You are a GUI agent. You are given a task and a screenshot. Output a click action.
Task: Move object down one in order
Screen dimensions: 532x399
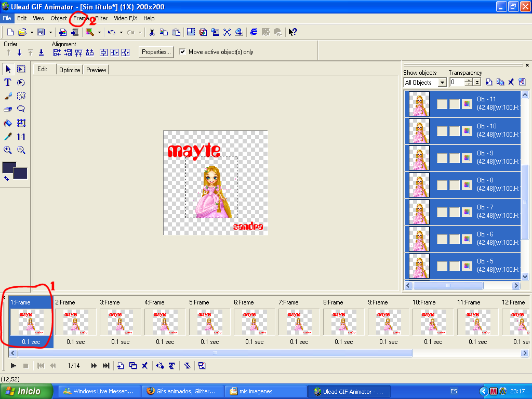click(19, 52)
